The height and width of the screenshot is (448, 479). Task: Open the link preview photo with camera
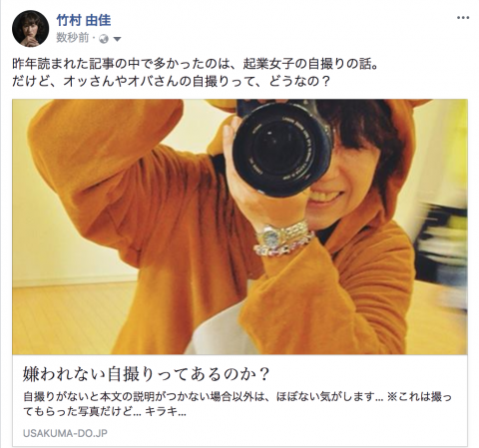coord(239,226)
